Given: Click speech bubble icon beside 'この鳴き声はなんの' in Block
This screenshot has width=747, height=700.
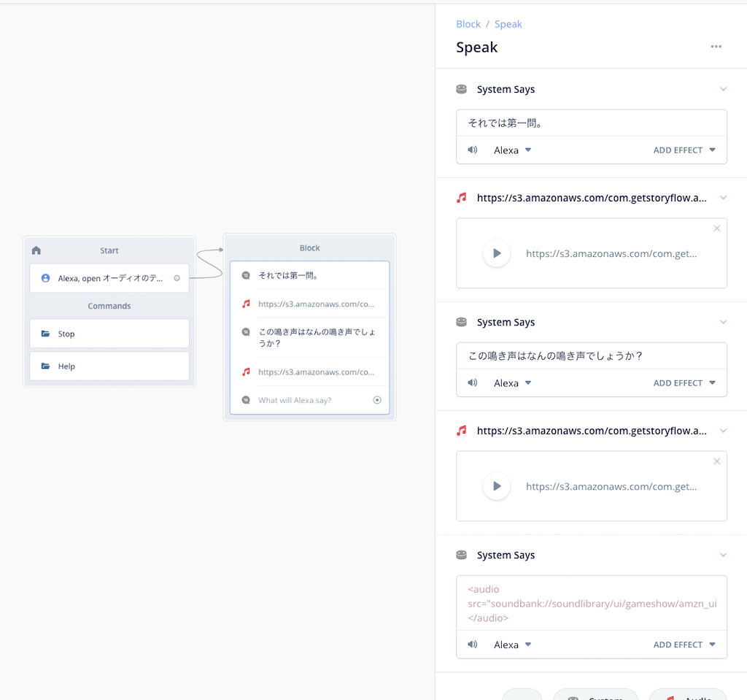Looking at the screenshot, I should point(246,332).
